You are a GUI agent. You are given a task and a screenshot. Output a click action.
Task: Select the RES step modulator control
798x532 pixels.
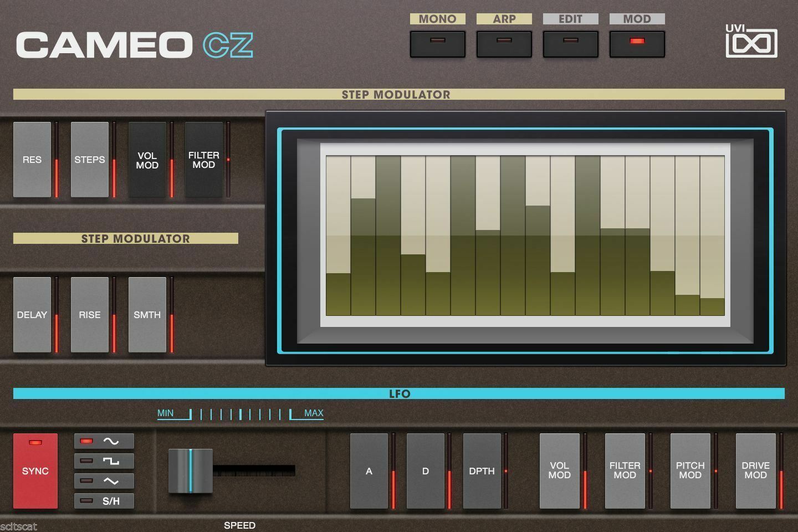pyautogui.click(x=32, y=160)
